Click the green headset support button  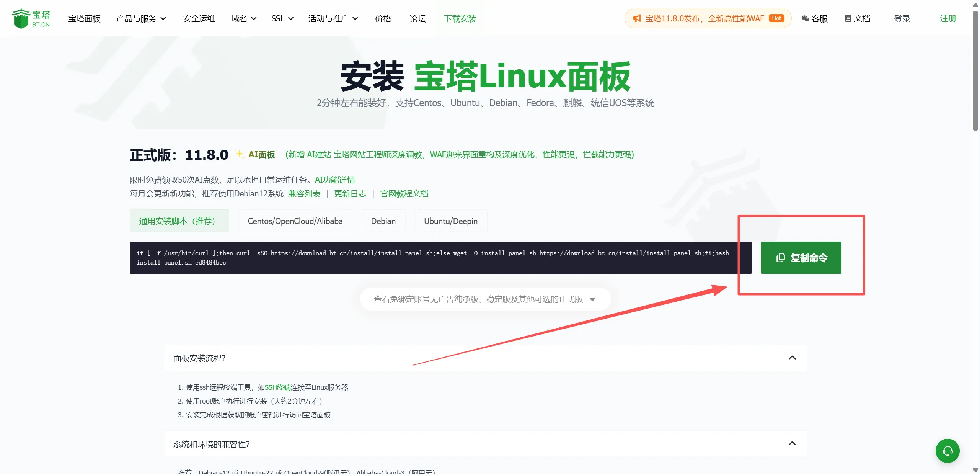(x=947, y=451)
